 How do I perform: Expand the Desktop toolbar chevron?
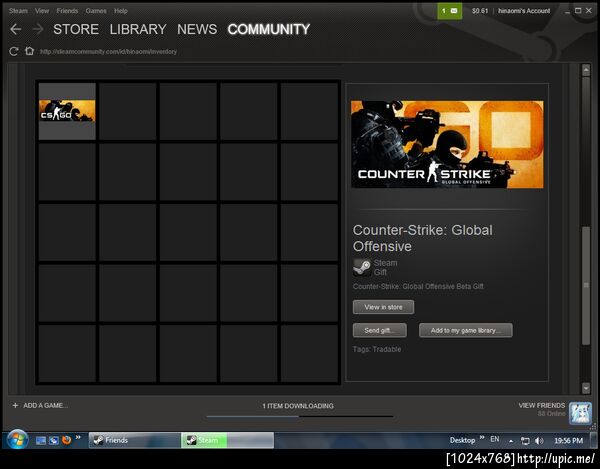click(482, 437)
